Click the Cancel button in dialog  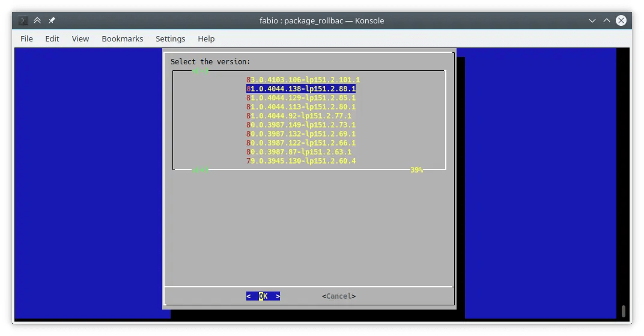[x=339, y=296]
